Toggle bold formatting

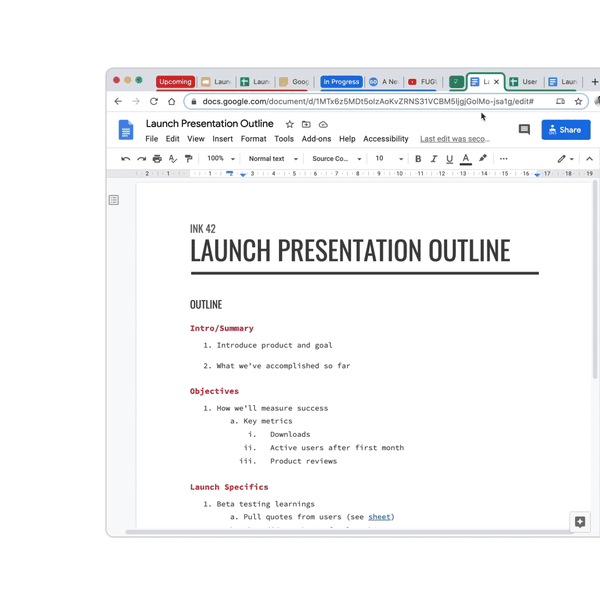coord(418,159)
